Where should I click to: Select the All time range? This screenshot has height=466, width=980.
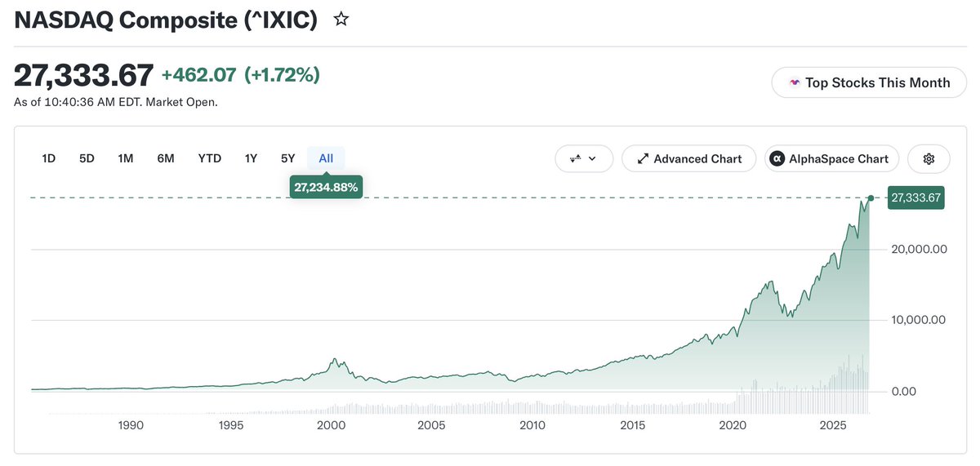coord(326,158)
